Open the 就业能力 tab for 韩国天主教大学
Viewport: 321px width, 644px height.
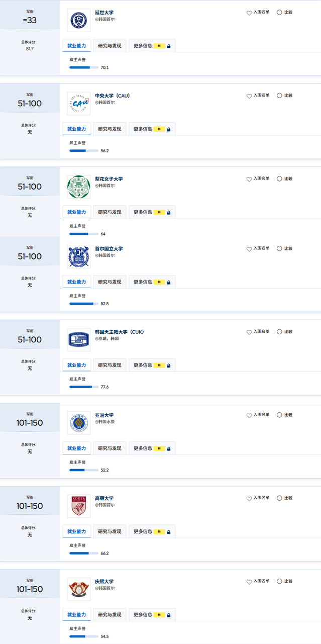77,365
